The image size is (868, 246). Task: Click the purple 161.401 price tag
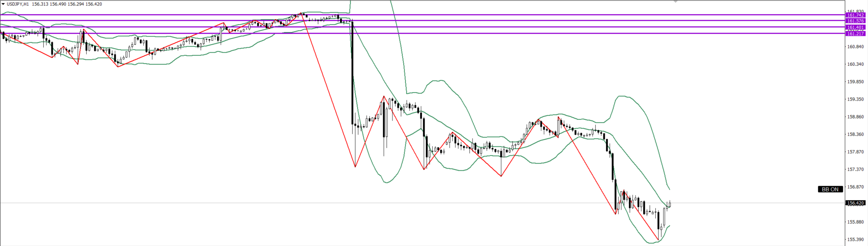tap(855, 27)
